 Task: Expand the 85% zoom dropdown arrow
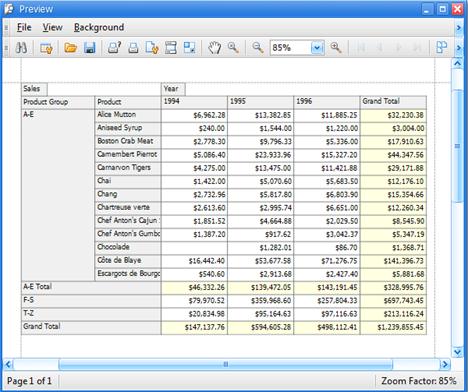pos(317,48)
